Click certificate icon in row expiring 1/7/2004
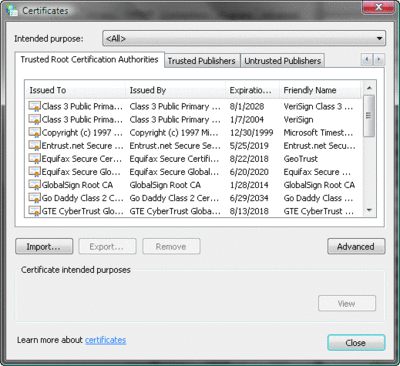The height and width of the screenshot is (366, 400). coord(34,119)
